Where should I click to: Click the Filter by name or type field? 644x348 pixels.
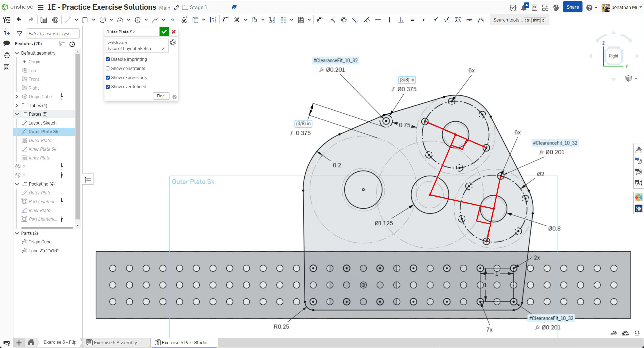(53, 34)
